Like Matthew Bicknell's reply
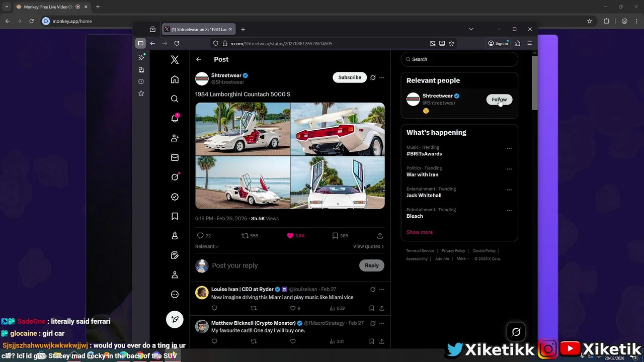Image resolution: width=644 pixels, height=362 pixels. pos(293,341)
